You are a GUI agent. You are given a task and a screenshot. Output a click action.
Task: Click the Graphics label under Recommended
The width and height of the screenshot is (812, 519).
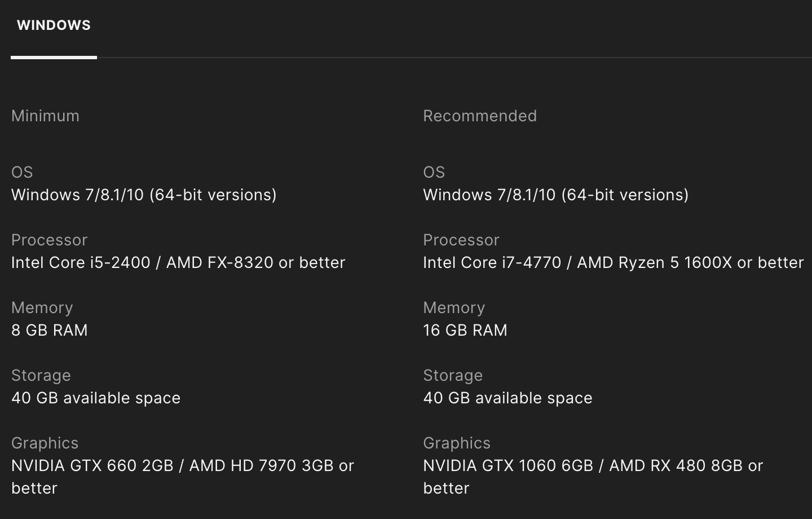[x=457, y=443]
